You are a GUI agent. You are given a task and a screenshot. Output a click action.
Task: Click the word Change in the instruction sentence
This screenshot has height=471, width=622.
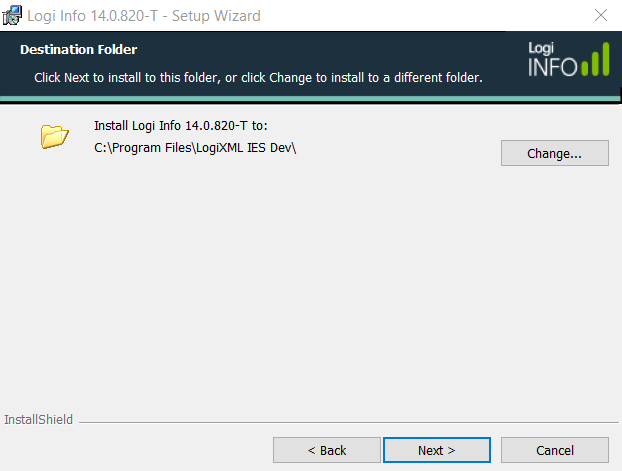(291, 78)
